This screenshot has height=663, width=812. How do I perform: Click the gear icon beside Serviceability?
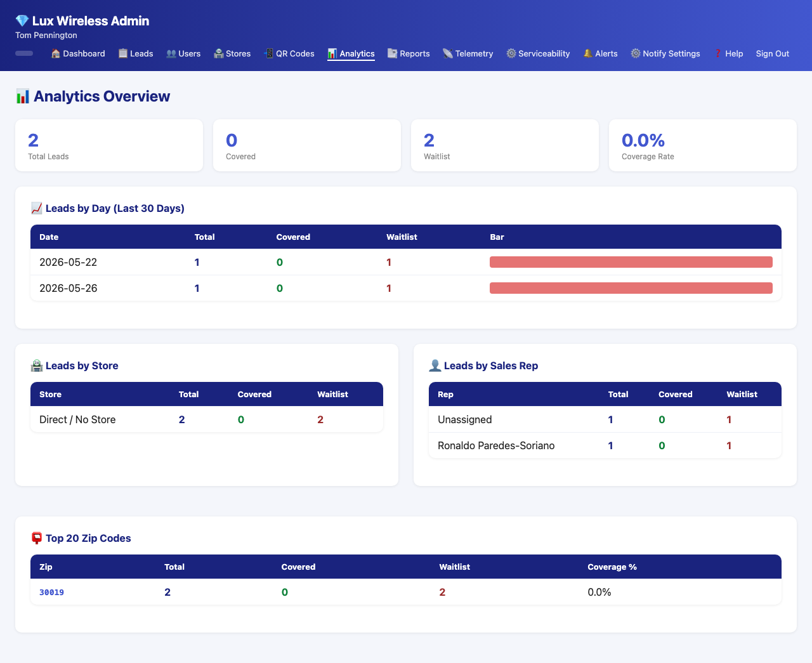511,53
